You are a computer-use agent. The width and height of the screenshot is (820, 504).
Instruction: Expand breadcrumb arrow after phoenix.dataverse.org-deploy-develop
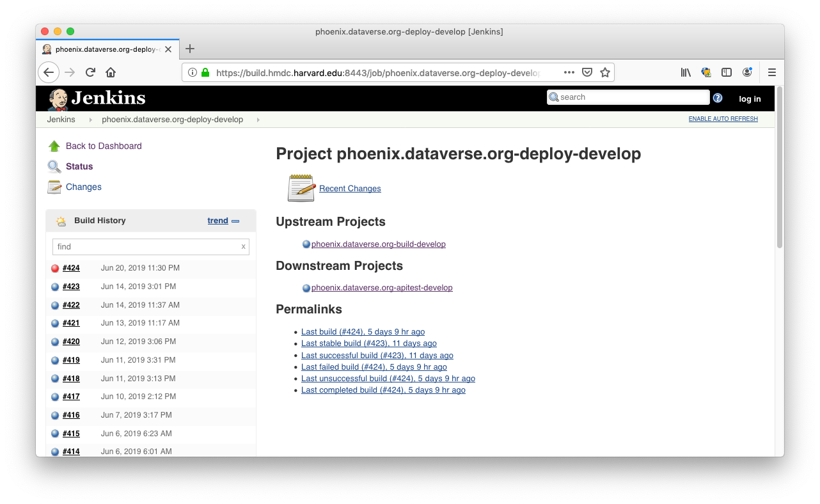coord(258,120)
